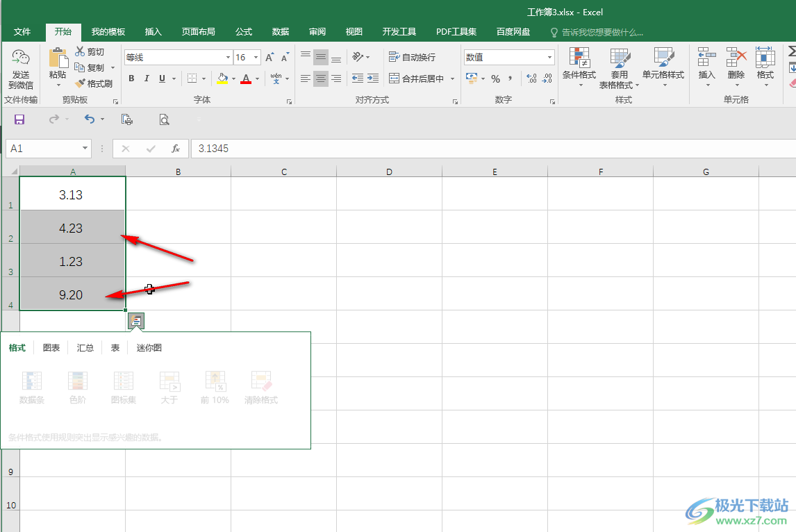The image size is (796, 532).
Task: Open font color dropdown arrow
Action: [258, 78]
